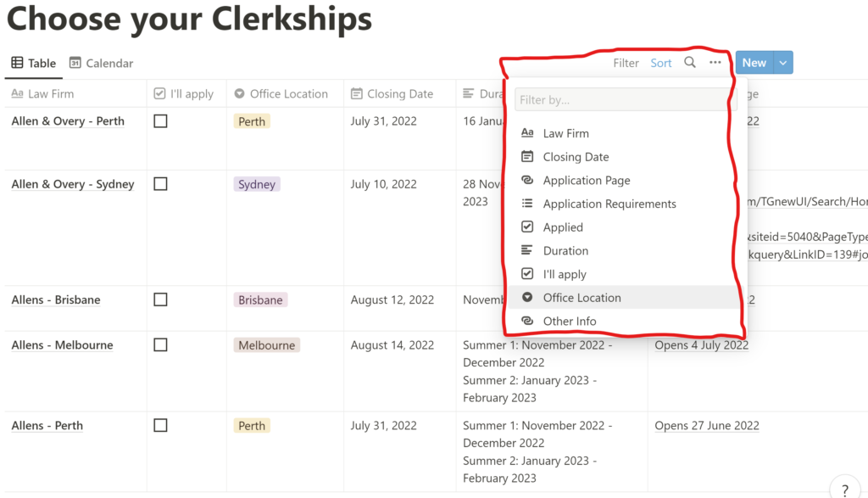Click the Perth tag for Allen & Overy - Perth
Image resolution: width=868 pixels, height=498 pixels.
click(252, 121)
